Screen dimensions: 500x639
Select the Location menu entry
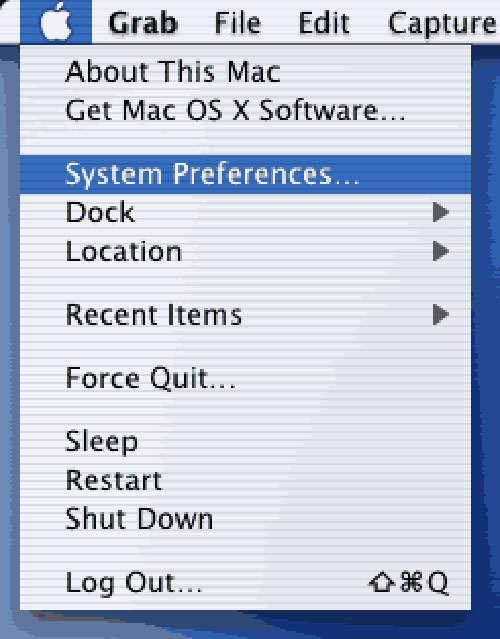click(245, 251)
